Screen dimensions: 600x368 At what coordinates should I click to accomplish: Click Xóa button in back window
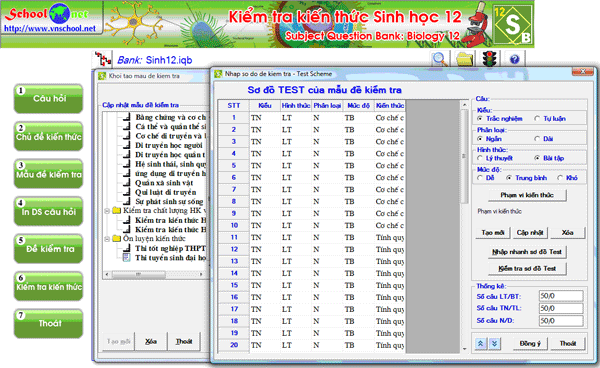click(x=151, y=341)
